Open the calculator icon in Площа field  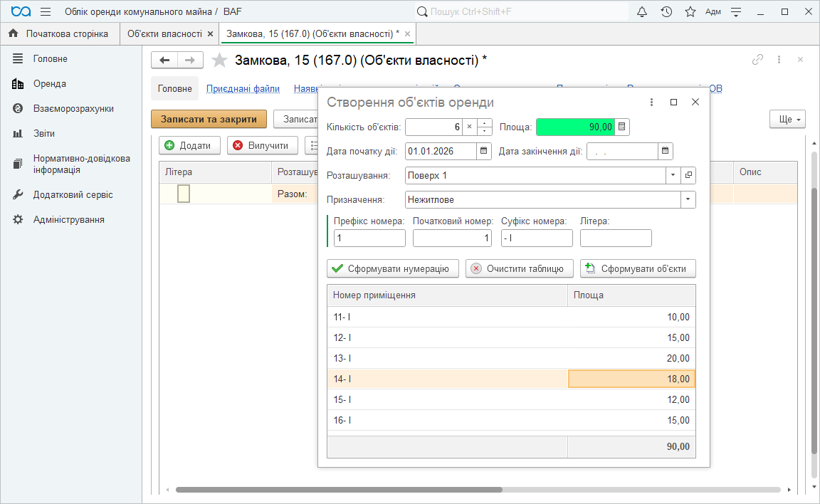pos(621,127)
